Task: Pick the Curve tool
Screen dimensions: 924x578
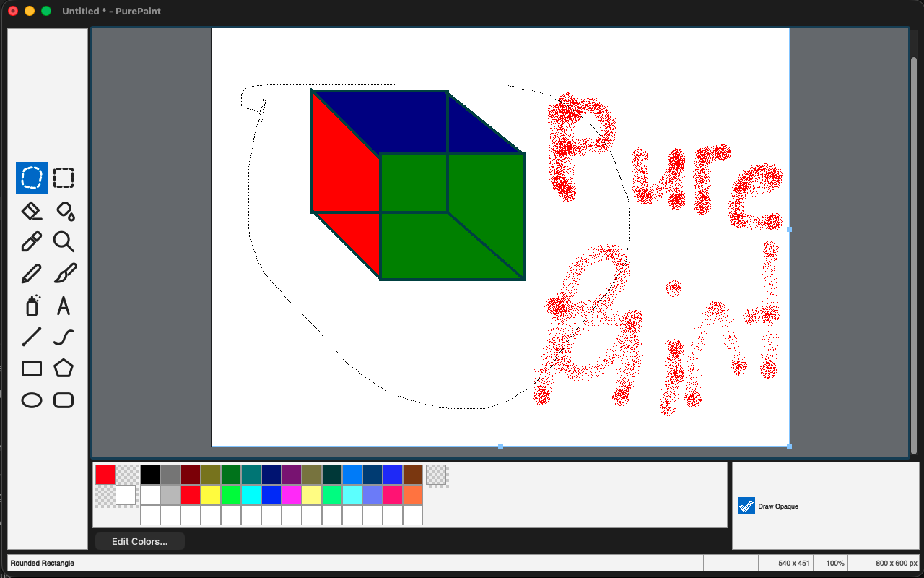Action: tap(64, 337)
